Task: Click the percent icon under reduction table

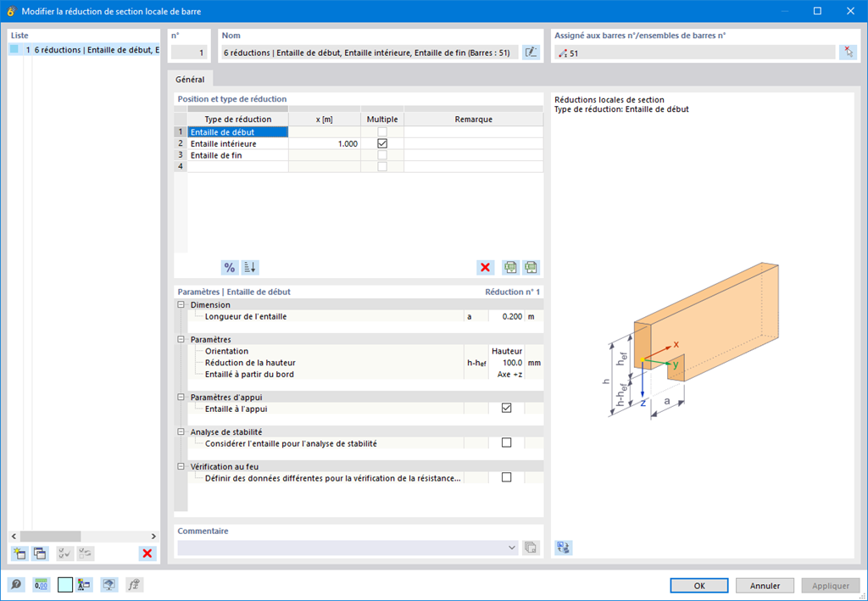Action: tap(229, 268)
